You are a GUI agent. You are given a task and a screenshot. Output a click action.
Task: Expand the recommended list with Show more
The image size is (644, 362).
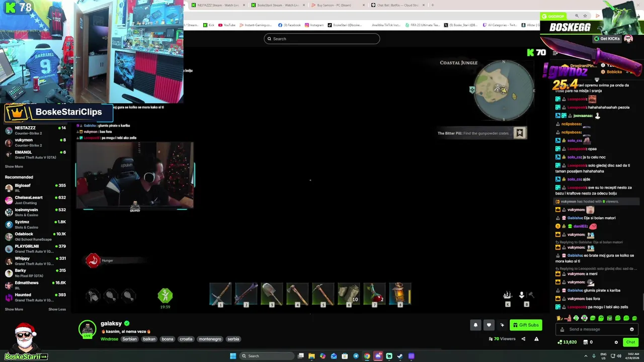pos(14,309)
